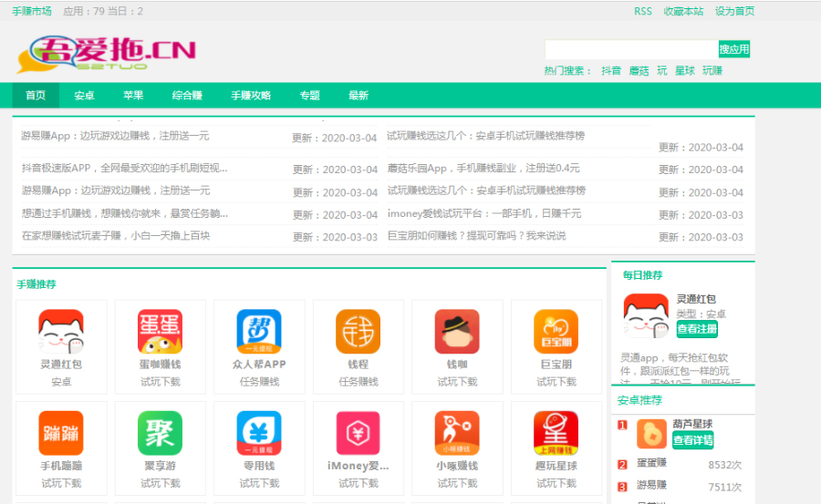
Task: Open the 最新 navigation tab
Action: coord(359,96)
